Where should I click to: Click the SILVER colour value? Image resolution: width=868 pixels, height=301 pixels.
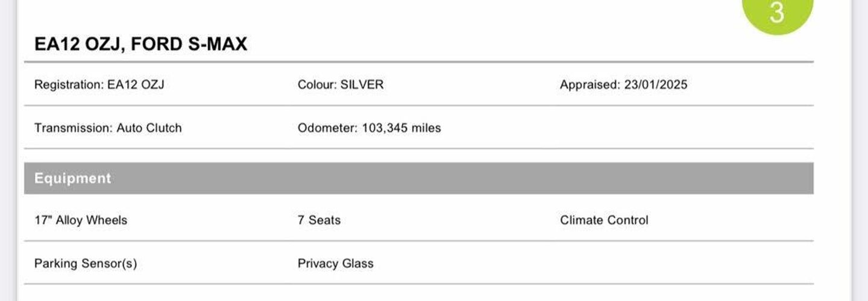click(362, 84)
